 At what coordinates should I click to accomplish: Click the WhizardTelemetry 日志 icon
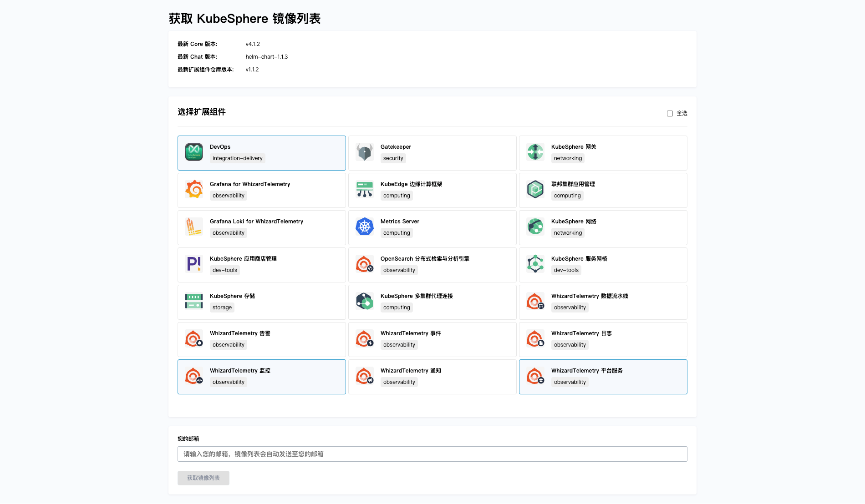tap(535, 338)
